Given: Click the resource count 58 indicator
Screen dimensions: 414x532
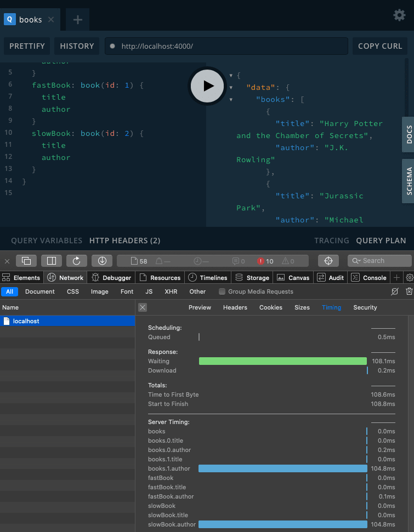Looking at the screenshot, I should tap(139, 261).
